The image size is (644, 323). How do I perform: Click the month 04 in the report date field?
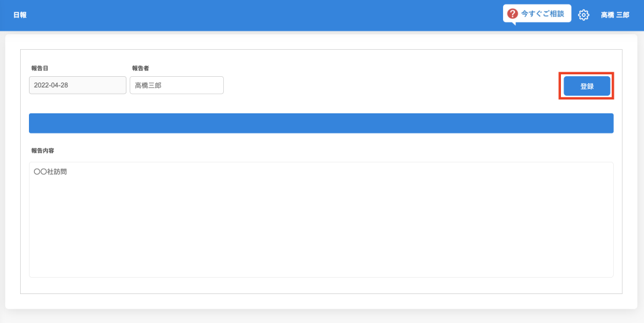54,86
